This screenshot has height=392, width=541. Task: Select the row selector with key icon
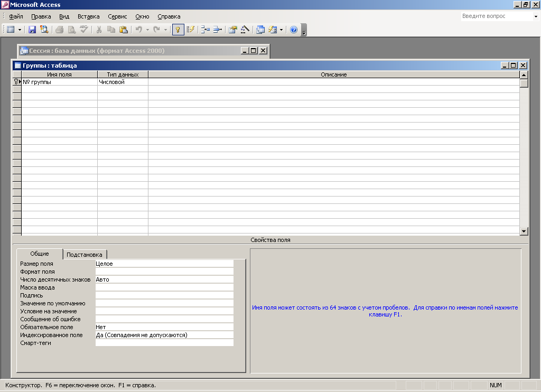click(x=17, y=82)
